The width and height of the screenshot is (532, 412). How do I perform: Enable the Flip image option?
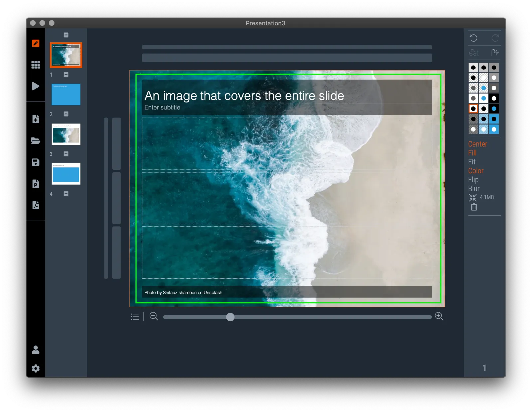pos(473,180)
